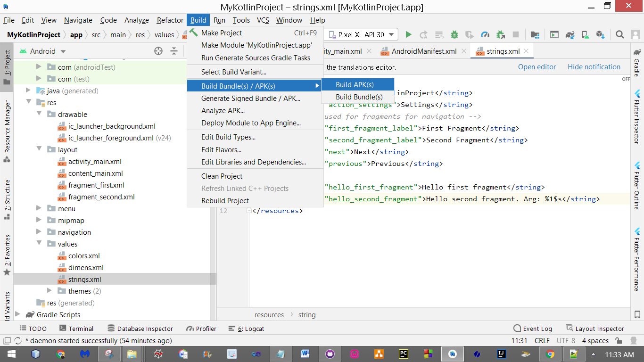Click the Windows Start button
Viewport: 644px width, 362px height.
click(x=11, y=354)
